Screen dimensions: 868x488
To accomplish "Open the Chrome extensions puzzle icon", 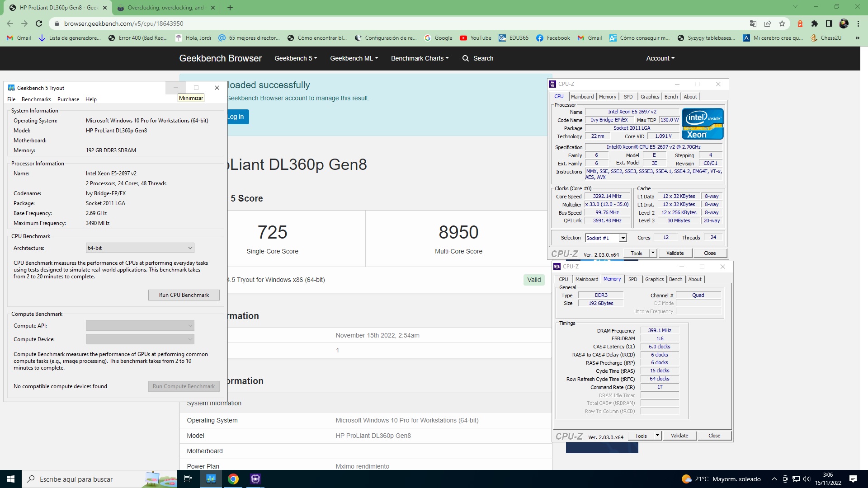I will (815, 23).
